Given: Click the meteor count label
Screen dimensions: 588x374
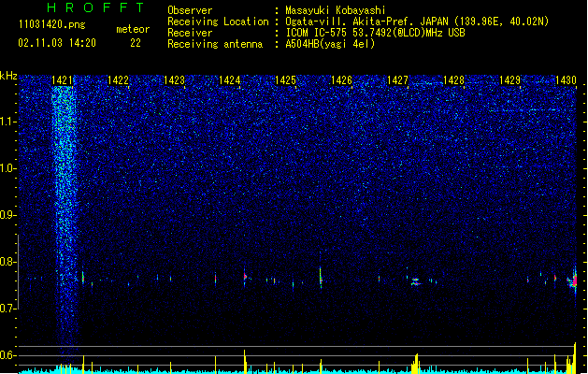Looking at the screenshot, I should point(133,29).
